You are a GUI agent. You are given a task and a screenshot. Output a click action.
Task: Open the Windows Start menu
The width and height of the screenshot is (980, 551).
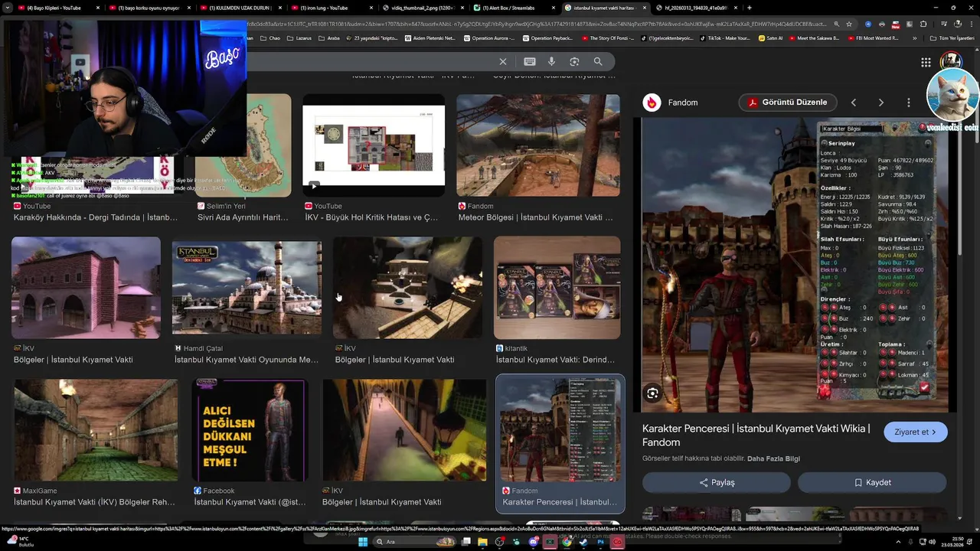pos(361,542)
